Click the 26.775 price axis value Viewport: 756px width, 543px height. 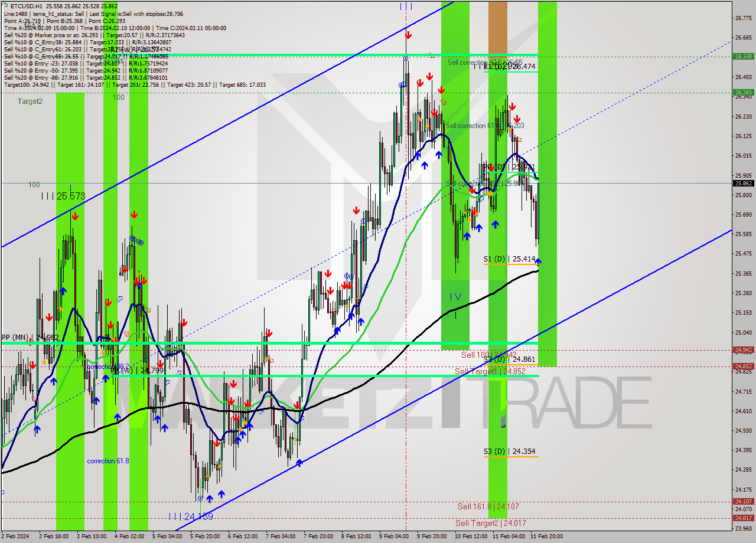(x=744, y=18)
